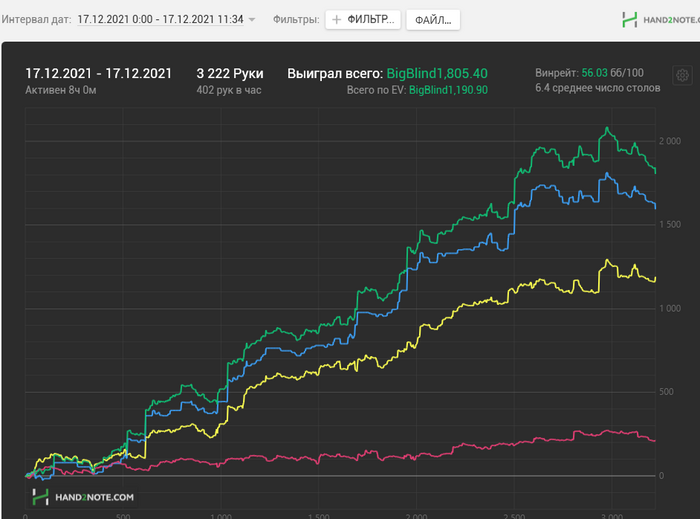Image resolution: width=700 pixels, height=519 pixels.
Task: Click the total winnings value BigBlind1,805.40
Action: (x=437, y=73)
